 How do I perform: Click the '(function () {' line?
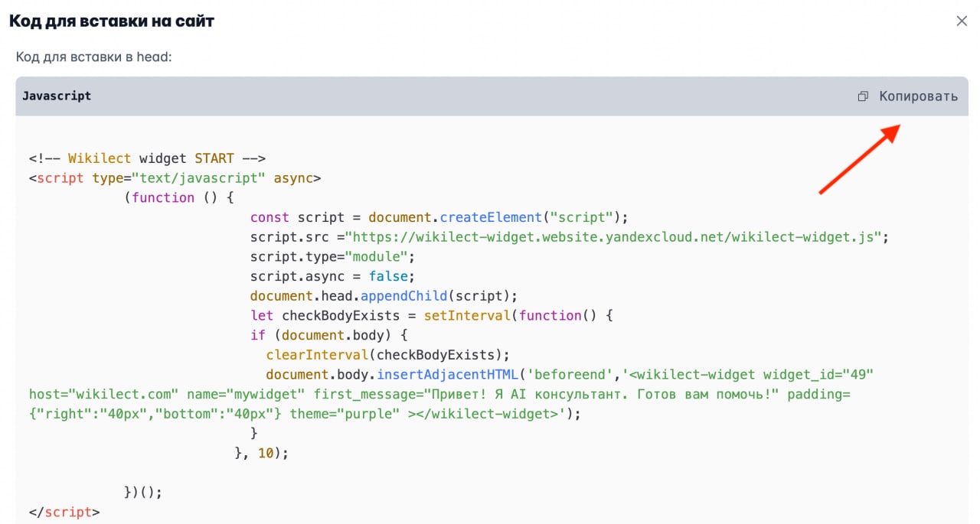tap(178, 197)
